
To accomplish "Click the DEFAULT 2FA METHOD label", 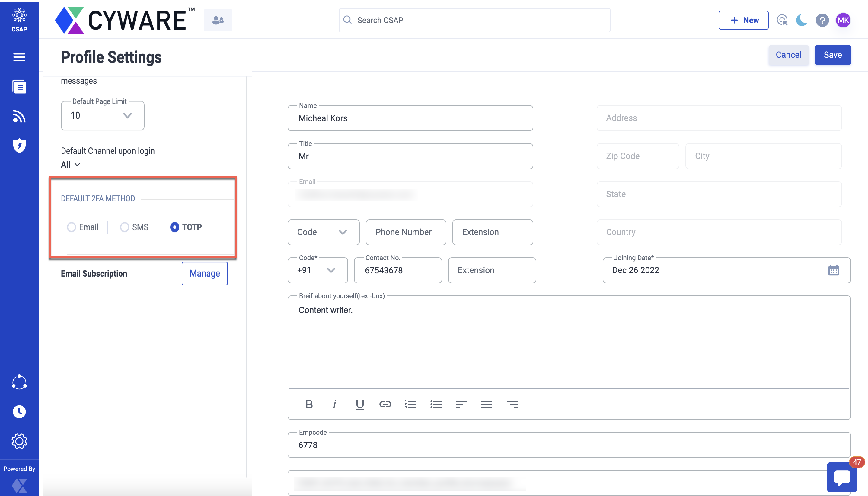I will point(98,198).
